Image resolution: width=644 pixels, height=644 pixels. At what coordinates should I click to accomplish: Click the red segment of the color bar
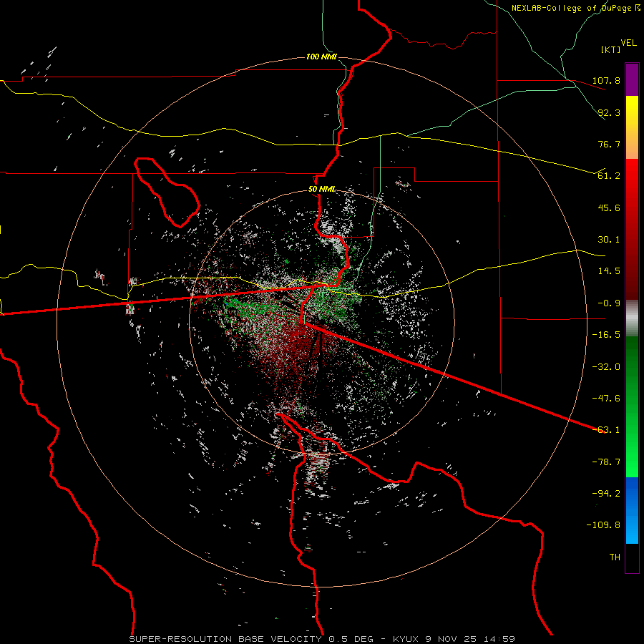point(632,229)
